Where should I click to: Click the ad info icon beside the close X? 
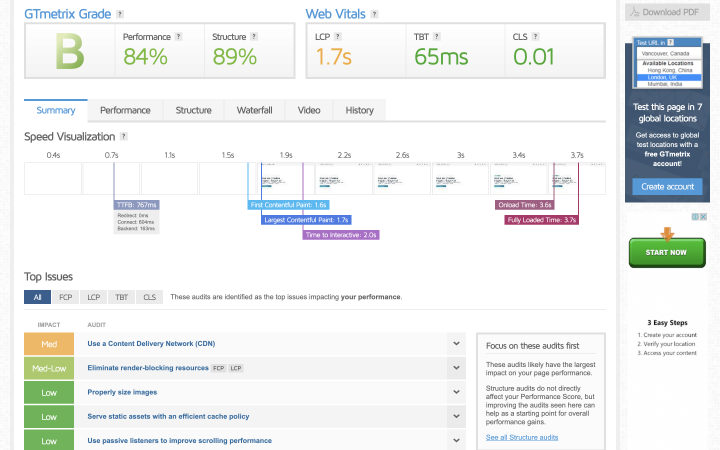pos(695,217)
